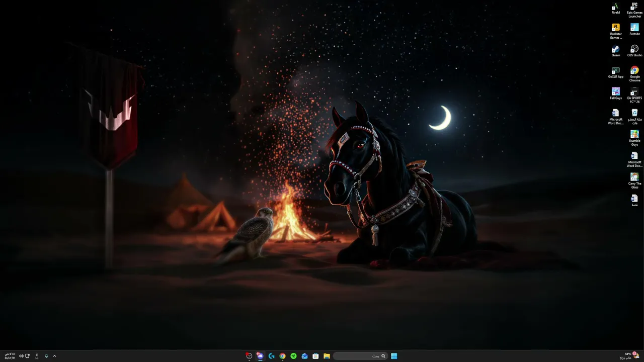Select the EA SPORTS FC 26 icon
The image size is (644, 362).
634,96
